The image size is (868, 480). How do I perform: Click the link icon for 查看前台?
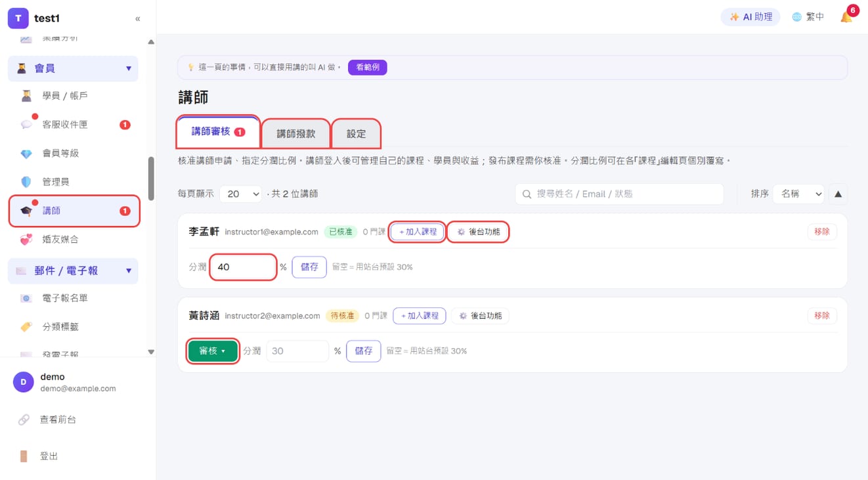click(x=24, y=420)
